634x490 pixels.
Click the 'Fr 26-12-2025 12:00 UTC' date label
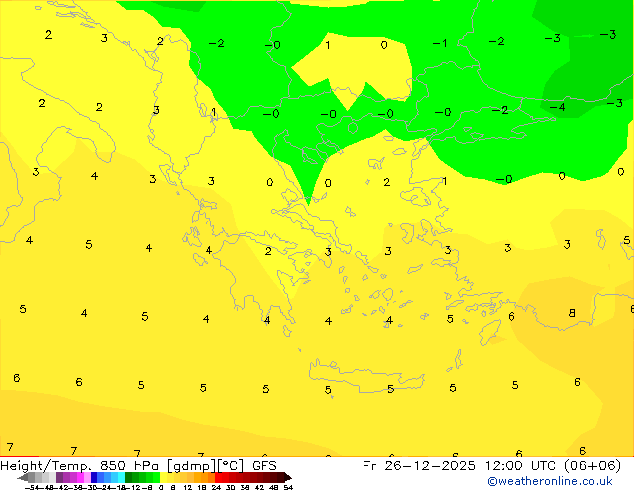[x=461, y=466]
